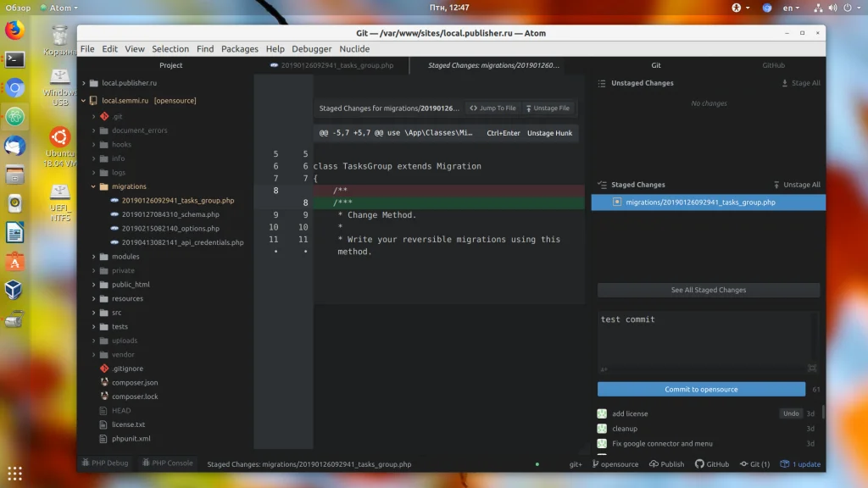Open volume control in system tray

pyautogui.click(x=832, y=8)
